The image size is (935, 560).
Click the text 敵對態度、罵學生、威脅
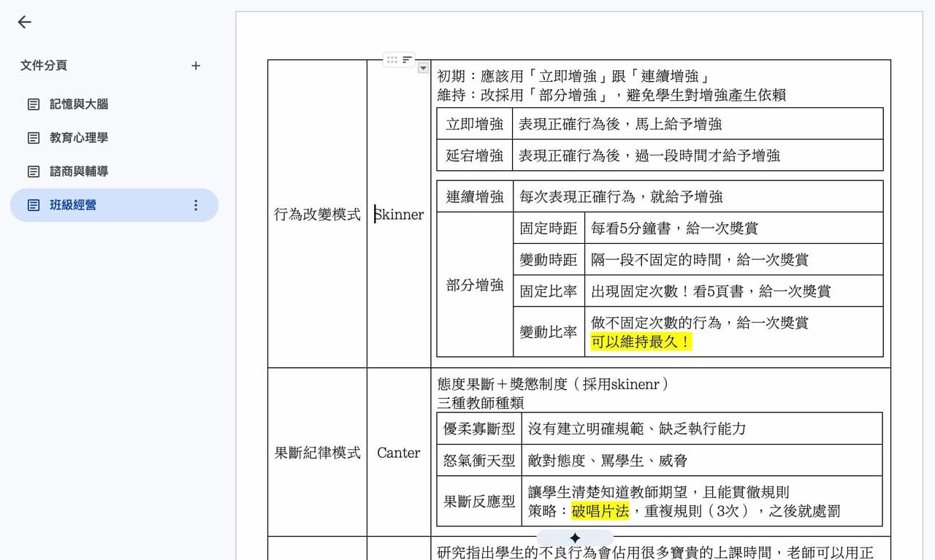click(608, 461)
